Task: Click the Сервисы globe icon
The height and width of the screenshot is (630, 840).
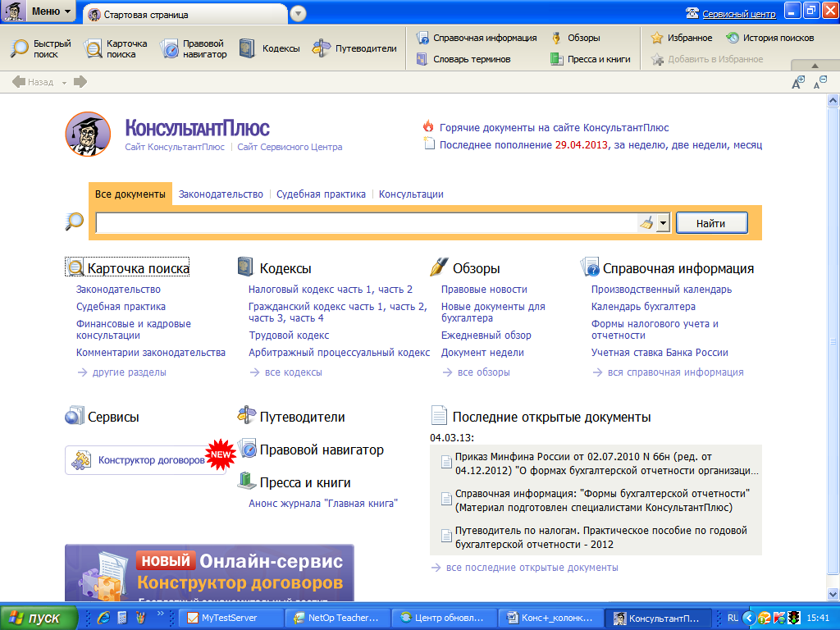Action: pos(74,416)
